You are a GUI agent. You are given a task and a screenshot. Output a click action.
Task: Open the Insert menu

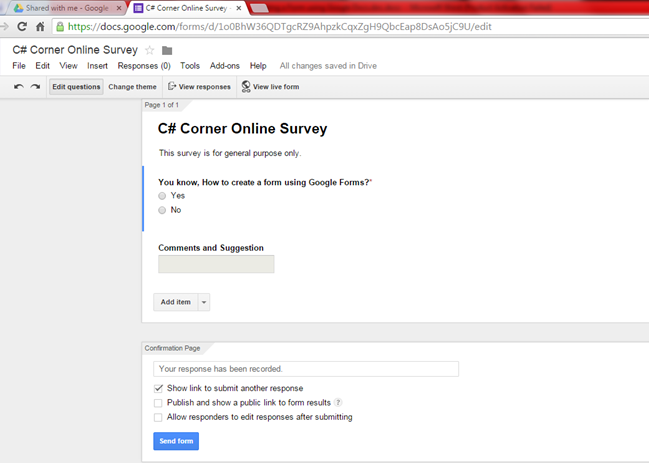click(x=97, y=66)
